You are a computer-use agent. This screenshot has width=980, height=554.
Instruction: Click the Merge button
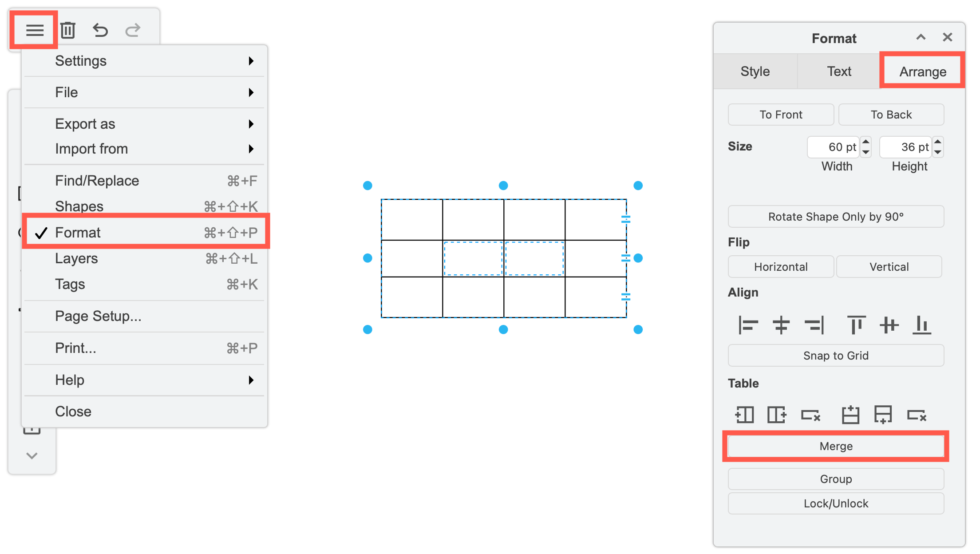tap(836, 446)
